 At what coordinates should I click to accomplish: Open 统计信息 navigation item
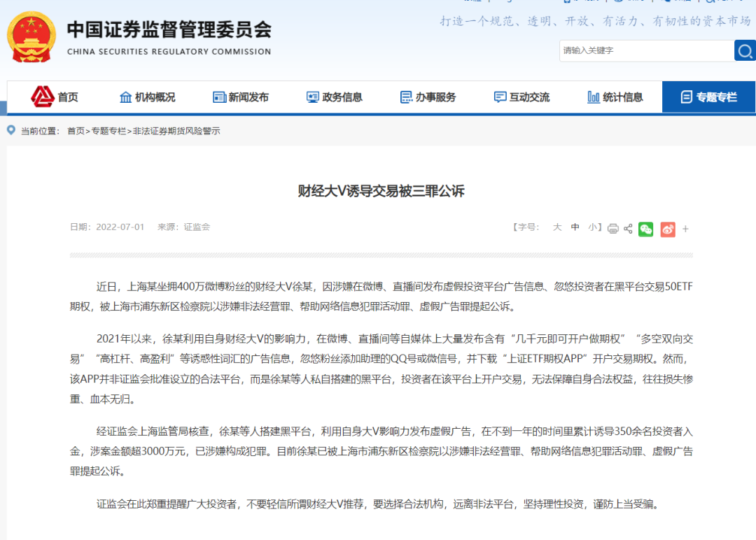tap(615, 97)
